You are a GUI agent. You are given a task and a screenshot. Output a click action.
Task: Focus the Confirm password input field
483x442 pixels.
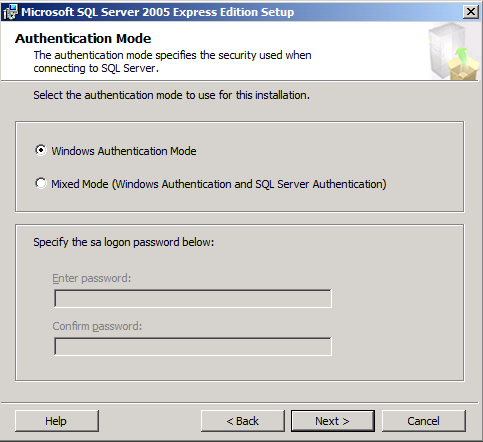(193, 346)
